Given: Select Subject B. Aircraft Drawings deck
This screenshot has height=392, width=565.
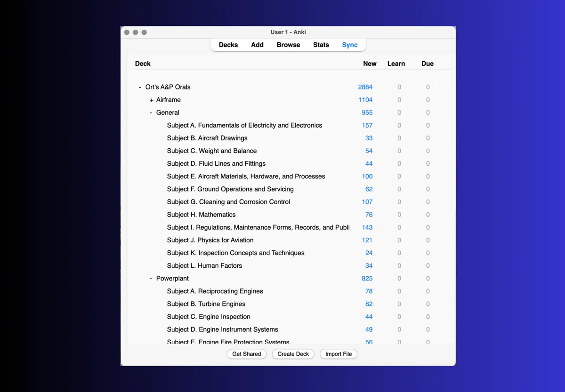Looking at the screenshot, I should pos(207,138).
